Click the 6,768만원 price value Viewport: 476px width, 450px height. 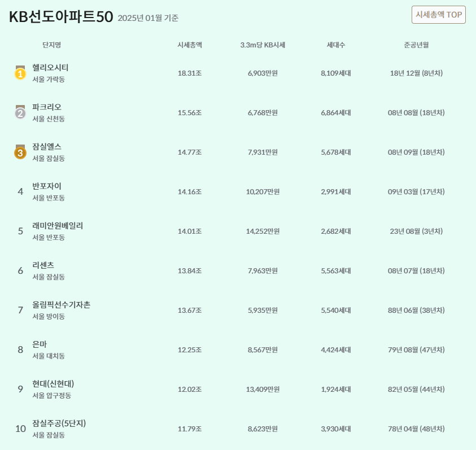pyautogui.click(x=263, y=113)
